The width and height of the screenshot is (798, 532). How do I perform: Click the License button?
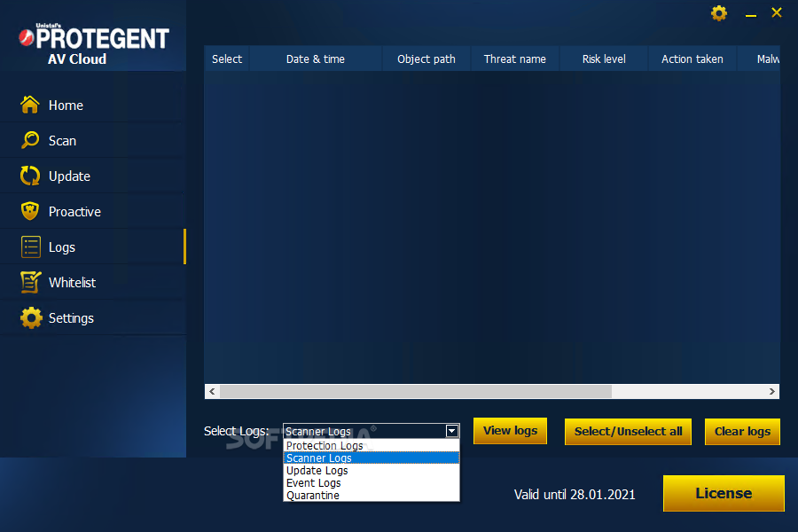pos(724,493)
